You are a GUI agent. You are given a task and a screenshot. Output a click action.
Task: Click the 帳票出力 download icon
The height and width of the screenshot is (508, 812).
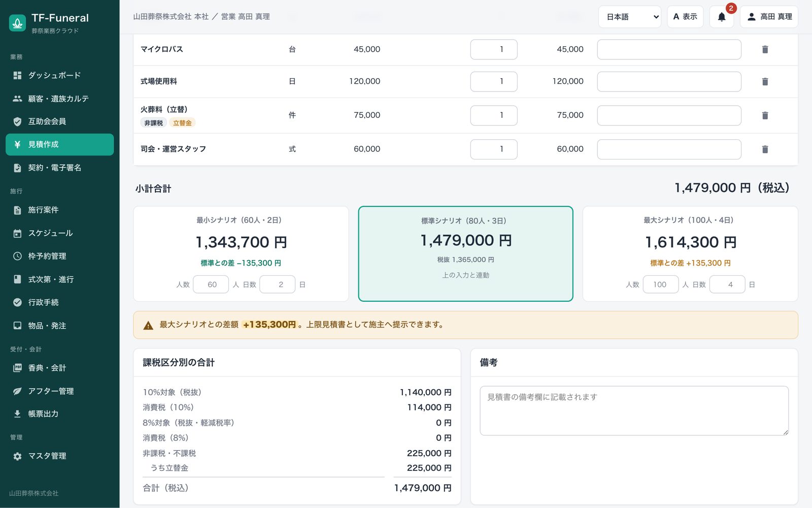point(17,414)
